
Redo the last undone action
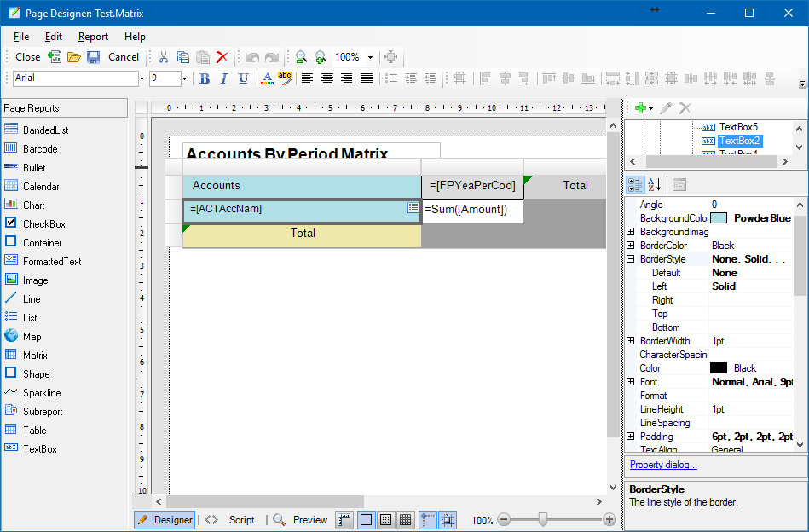271,57
